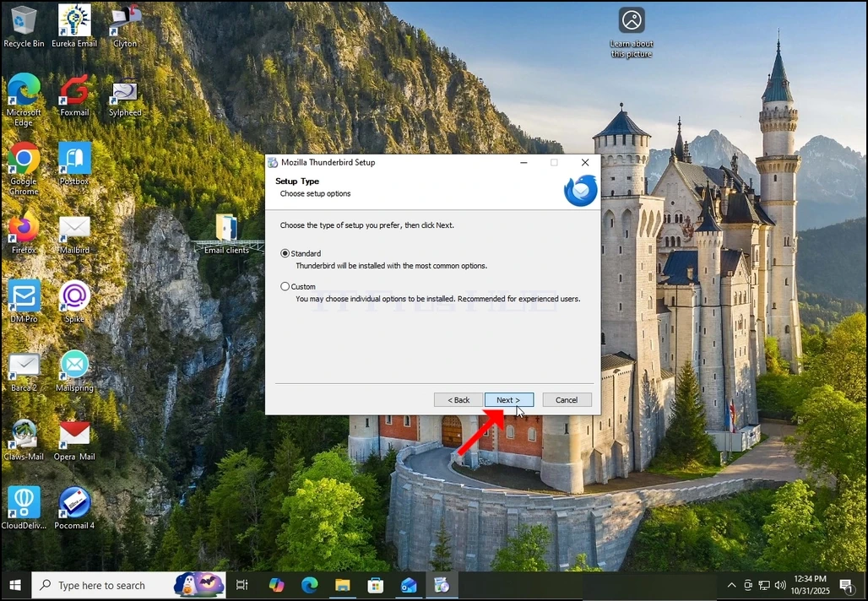Select the Mailbird desktop shortcut

coord(74,234)
